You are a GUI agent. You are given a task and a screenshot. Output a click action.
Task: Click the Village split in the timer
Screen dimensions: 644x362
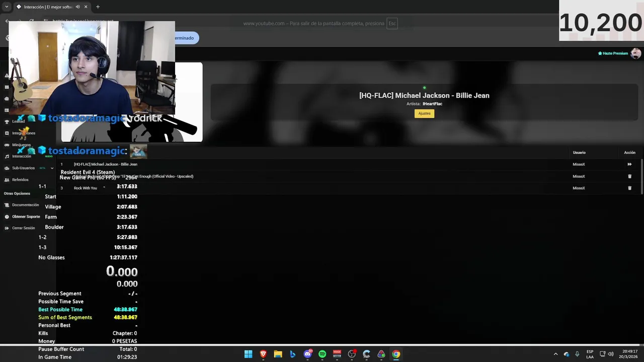(x=53, y=207)
